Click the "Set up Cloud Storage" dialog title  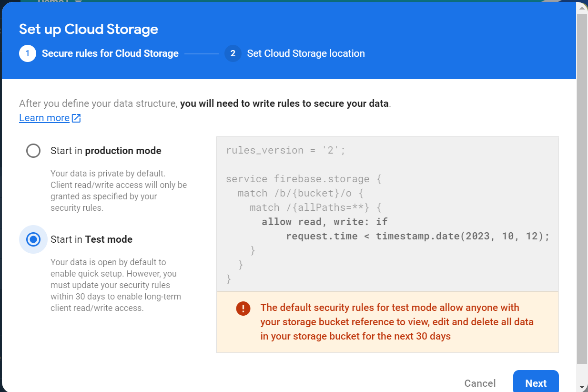89,29
